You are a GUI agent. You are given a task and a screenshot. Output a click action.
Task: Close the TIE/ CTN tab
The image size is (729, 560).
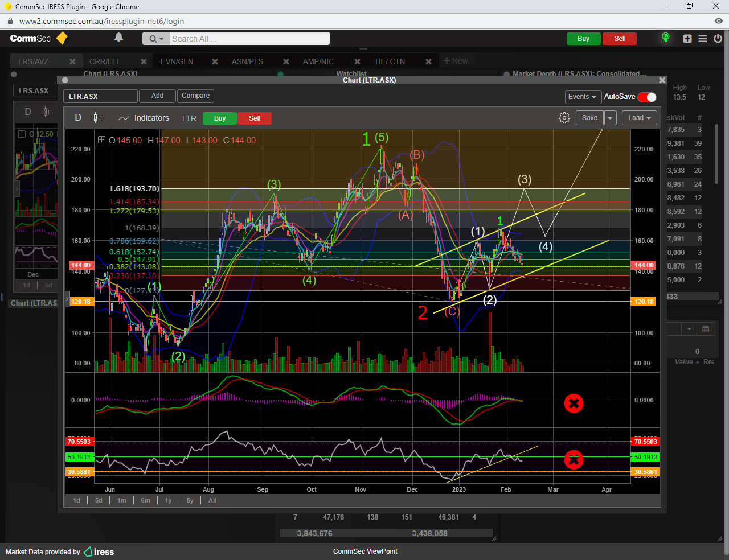(428, 61)
